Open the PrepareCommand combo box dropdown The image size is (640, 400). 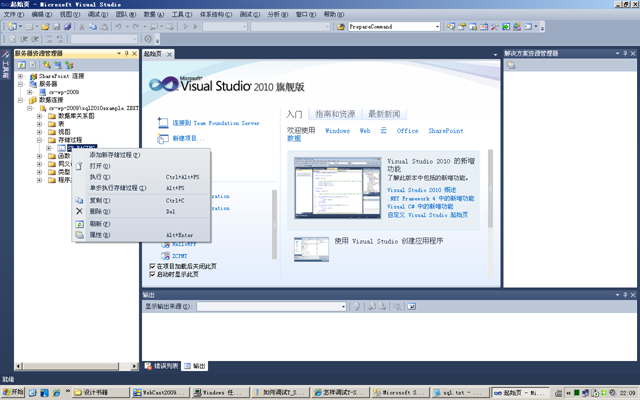(x=437, y=27)
